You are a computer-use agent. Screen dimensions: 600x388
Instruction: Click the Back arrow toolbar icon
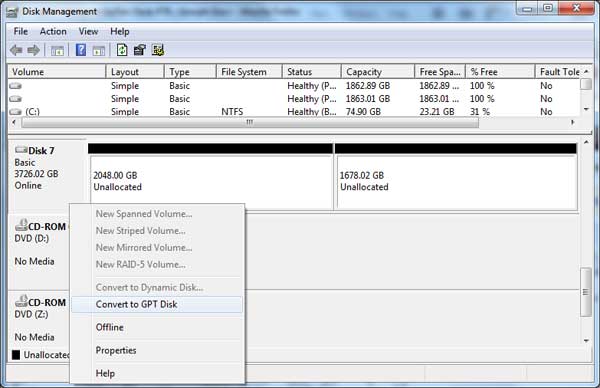[x=16, y=50]
